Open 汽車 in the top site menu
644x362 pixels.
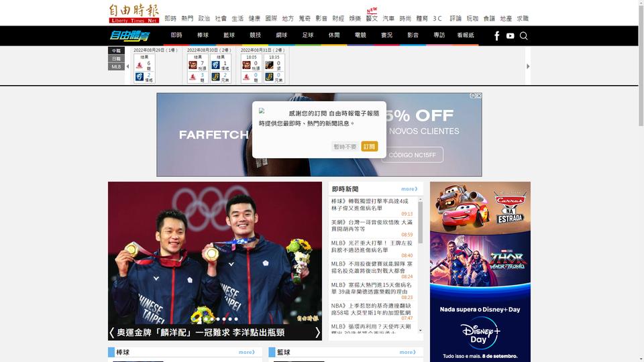[x=388, y=19]
